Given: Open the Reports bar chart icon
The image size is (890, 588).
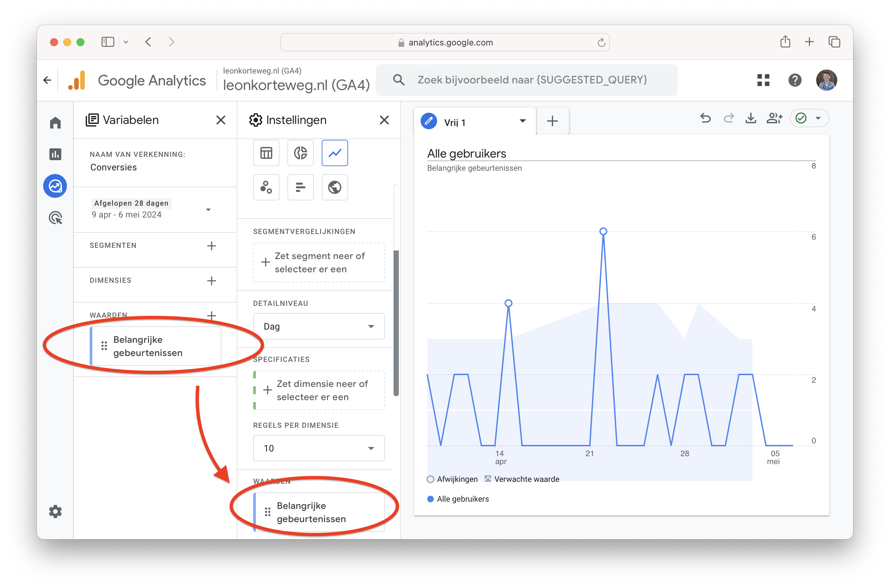Looking at the screenshot, I should (x=55, y=154).
